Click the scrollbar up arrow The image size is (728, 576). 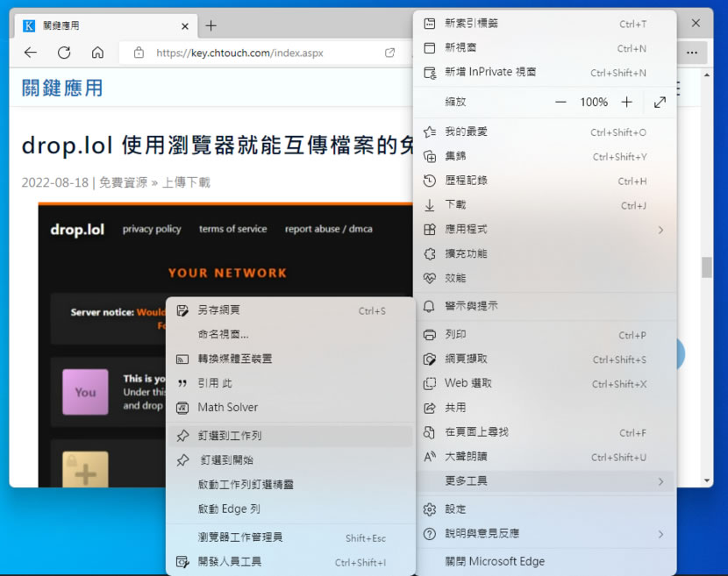pos(707,75)
